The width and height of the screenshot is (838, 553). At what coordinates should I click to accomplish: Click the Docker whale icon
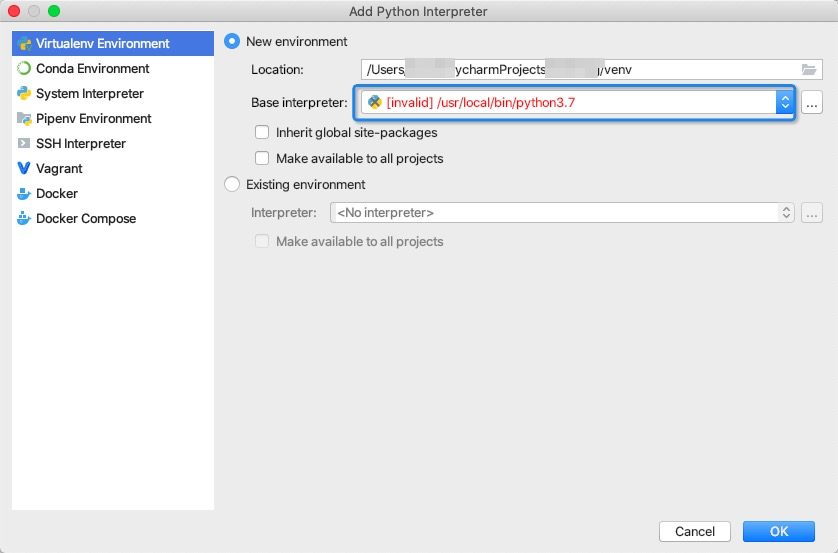tap(24, 194)
